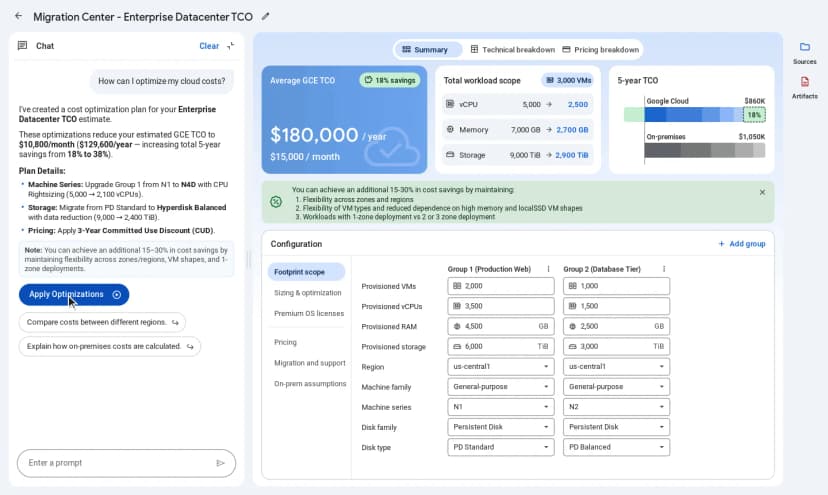This screenshot has width=828, height=495.
Task: Open Group 1 Region dropdown us-central1
Action: (x=501, y=367)
